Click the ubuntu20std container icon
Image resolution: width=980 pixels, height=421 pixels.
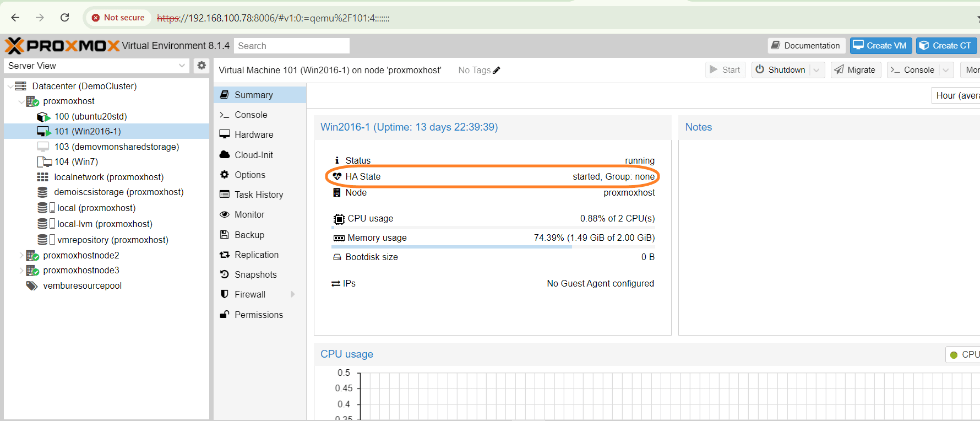[43, 117]
